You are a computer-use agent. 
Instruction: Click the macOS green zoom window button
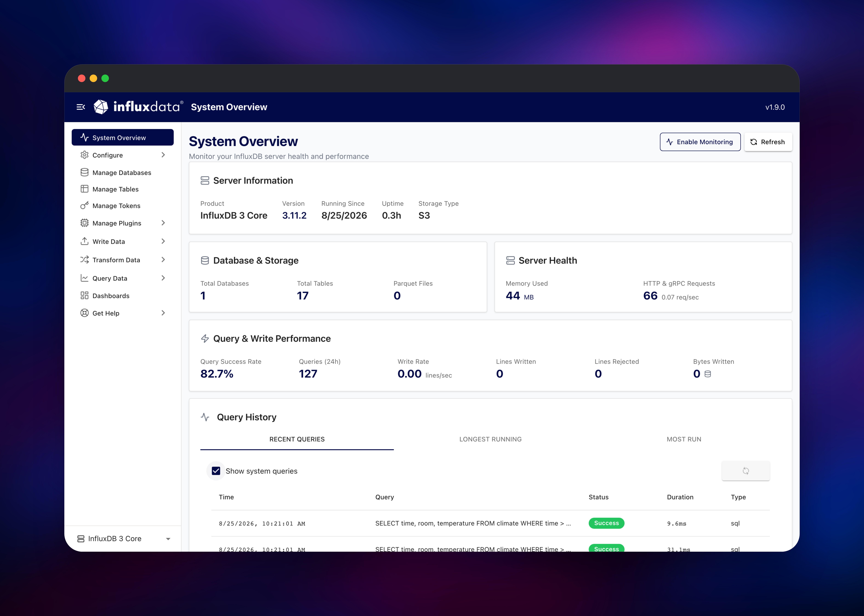pos(105,78)
